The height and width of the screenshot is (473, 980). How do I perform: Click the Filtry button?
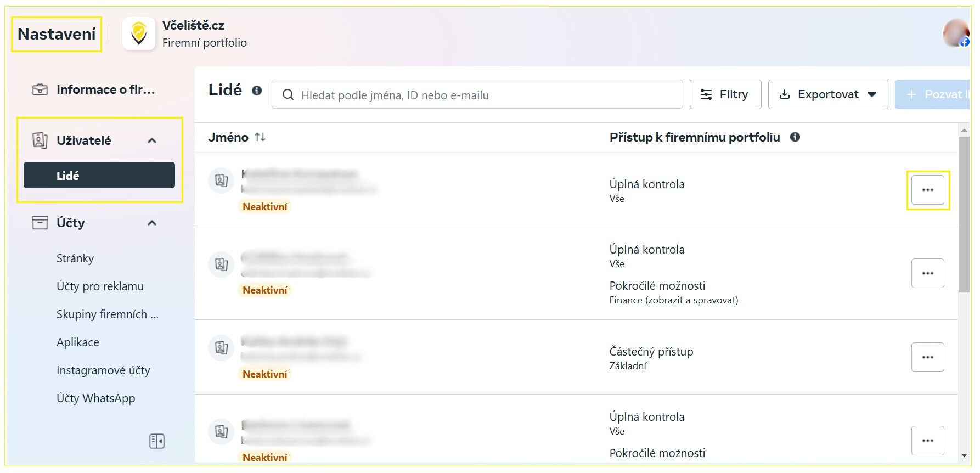click(725, 94)
